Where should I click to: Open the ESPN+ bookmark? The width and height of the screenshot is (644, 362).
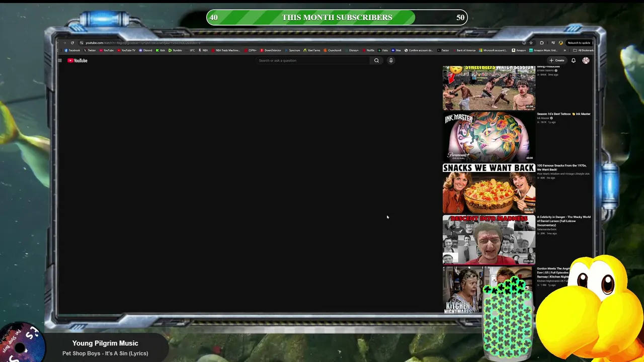[251, 50]
